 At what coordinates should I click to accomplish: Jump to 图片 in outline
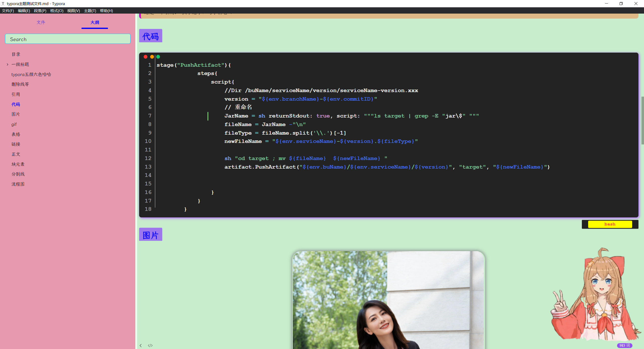(x=16, y=114)
